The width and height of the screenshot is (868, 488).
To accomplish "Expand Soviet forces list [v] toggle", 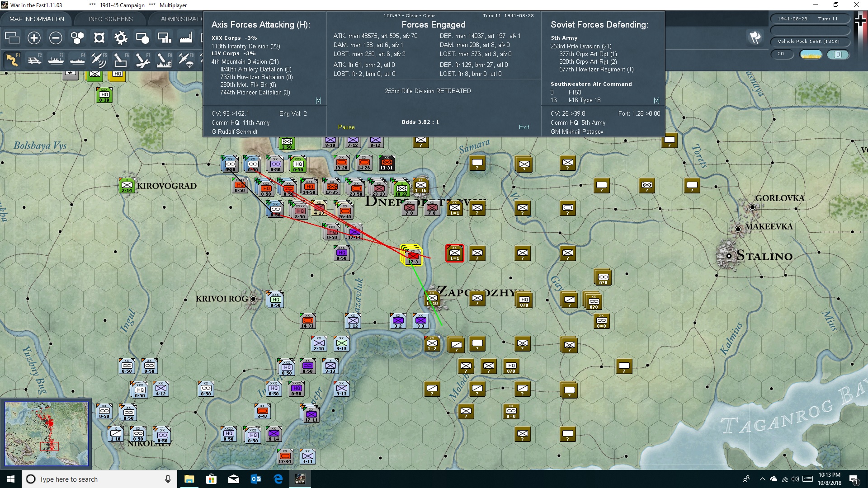I will pos(656,100).
